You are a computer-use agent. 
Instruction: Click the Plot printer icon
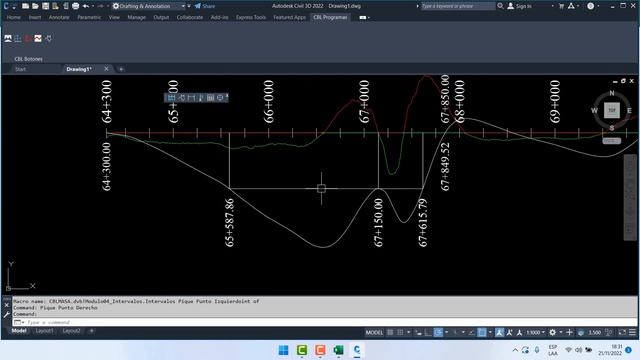[x=76, y=6]
